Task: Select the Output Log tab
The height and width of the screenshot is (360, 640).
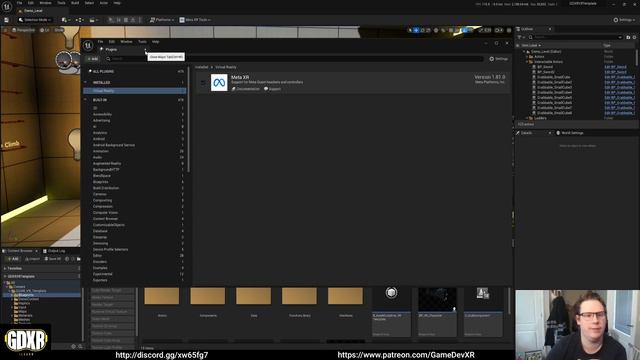Action: point(54,251)
